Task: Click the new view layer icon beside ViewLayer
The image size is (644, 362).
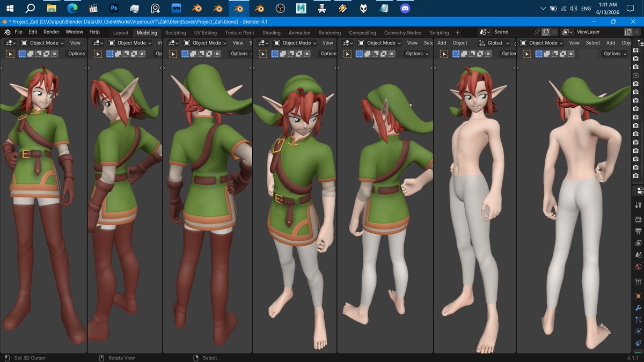Action: pos(628,32)
